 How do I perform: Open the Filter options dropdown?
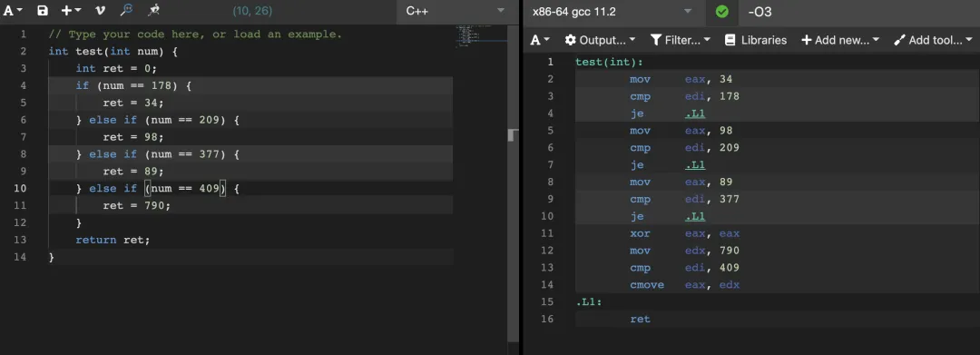coord(680,40)
